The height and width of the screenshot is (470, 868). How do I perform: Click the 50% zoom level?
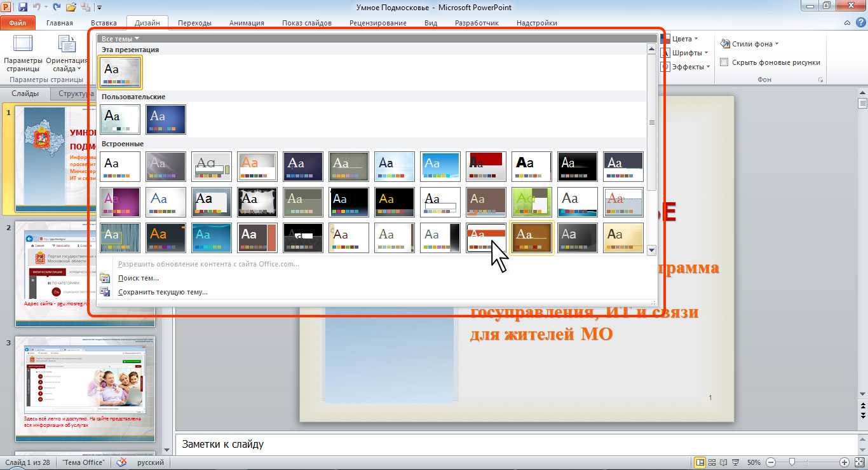[754, 462]
